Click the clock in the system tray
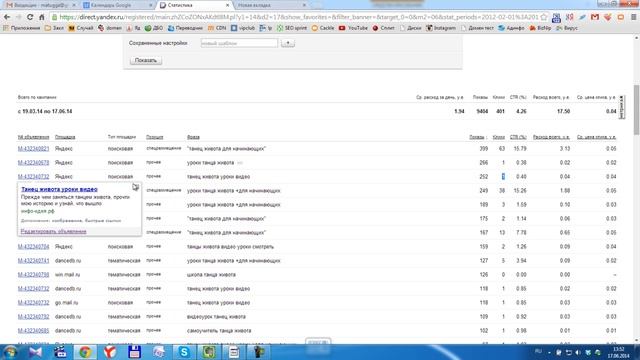The image size is (640, 360). [618, 352]
